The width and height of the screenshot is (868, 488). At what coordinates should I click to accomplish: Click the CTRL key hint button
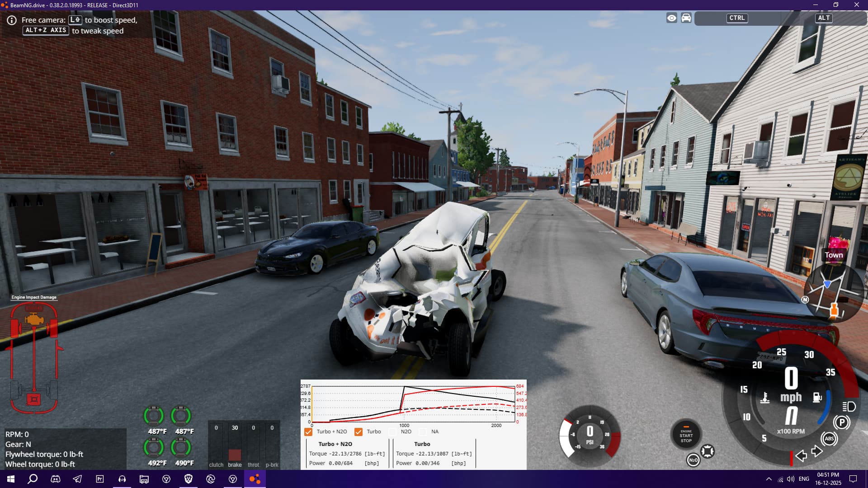coord(737,18)
